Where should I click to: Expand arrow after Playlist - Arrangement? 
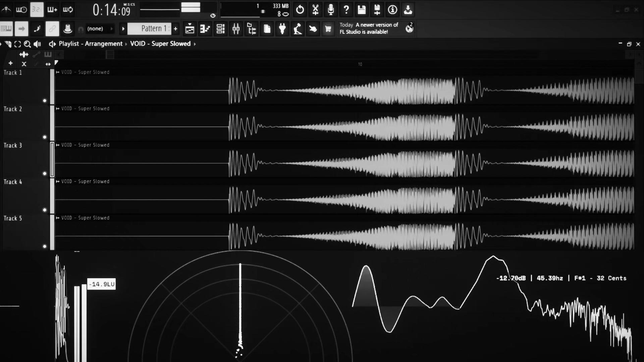tap(126, 44)
